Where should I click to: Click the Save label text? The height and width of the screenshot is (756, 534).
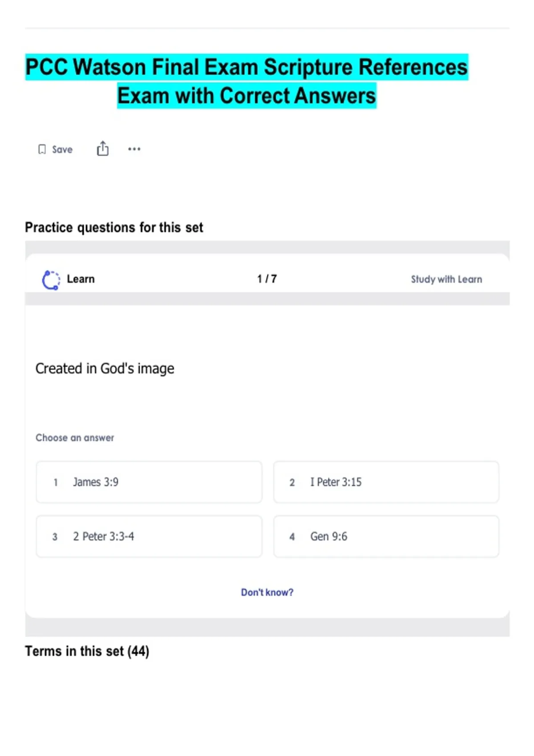pyautogui.click(x=62, y=149)
